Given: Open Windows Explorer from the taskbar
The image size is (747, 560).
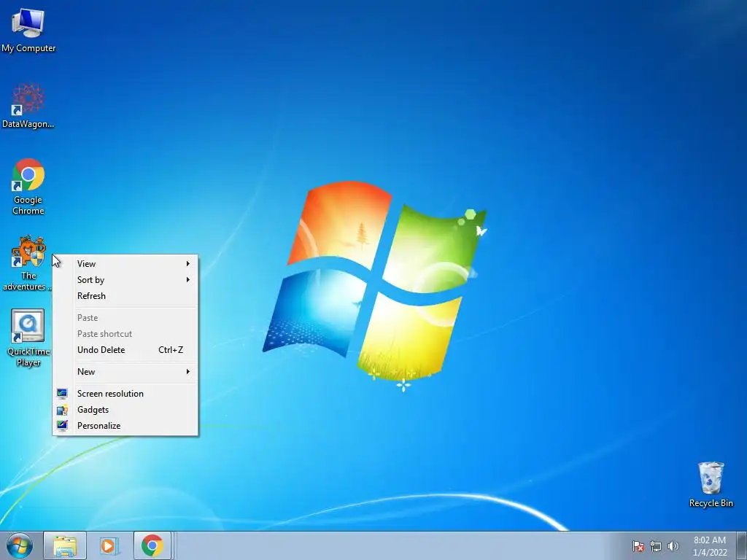Looking at the screenshot, I should click(x=65, y=545).
